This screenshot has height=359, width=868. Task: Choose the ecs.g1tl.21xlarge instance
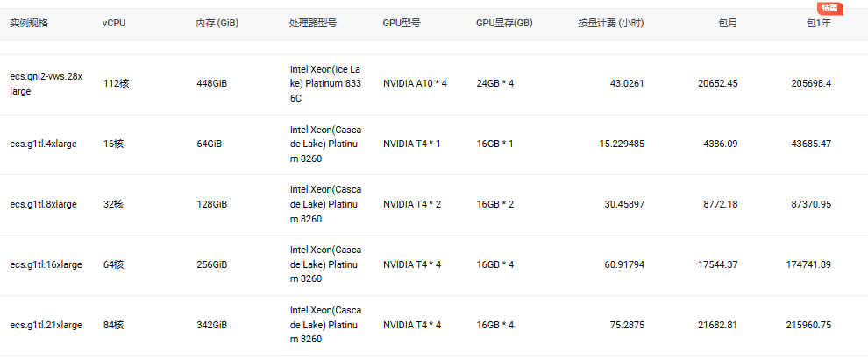tap(46, 325)
